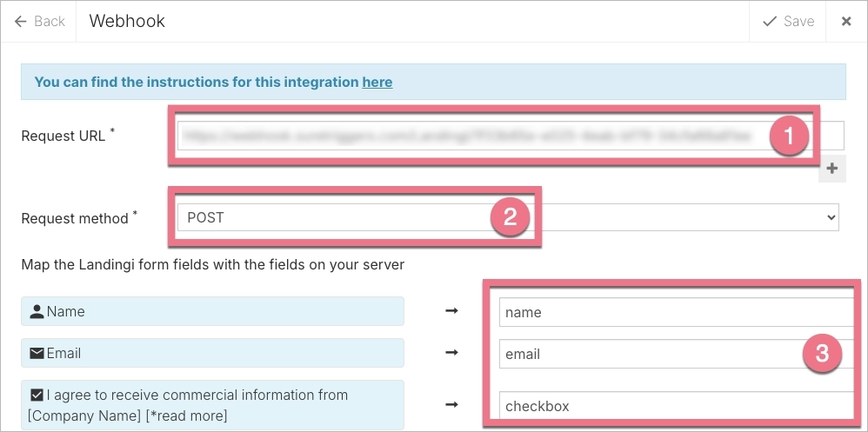Screen dimensions: 868x432
Task: Click the person icon beside Name
Action: tap(37, 311)
